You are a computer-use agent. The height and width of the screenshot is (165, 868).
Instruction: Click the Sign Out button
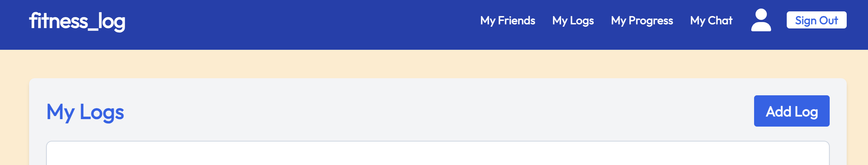point(816,20)
